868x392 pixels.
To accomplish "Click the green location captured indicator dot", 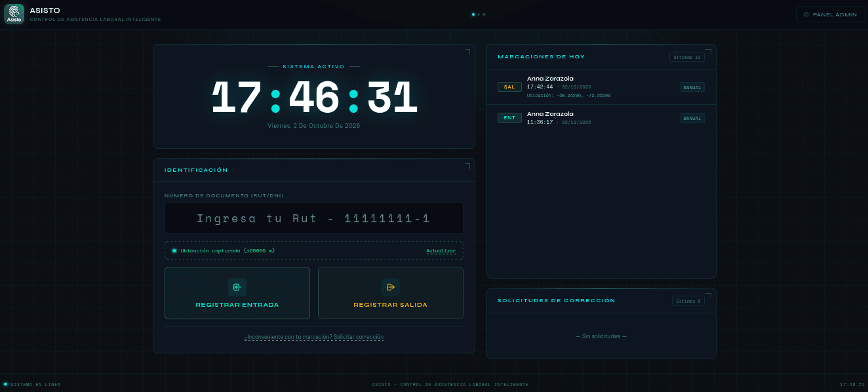I will pos(174,250).
